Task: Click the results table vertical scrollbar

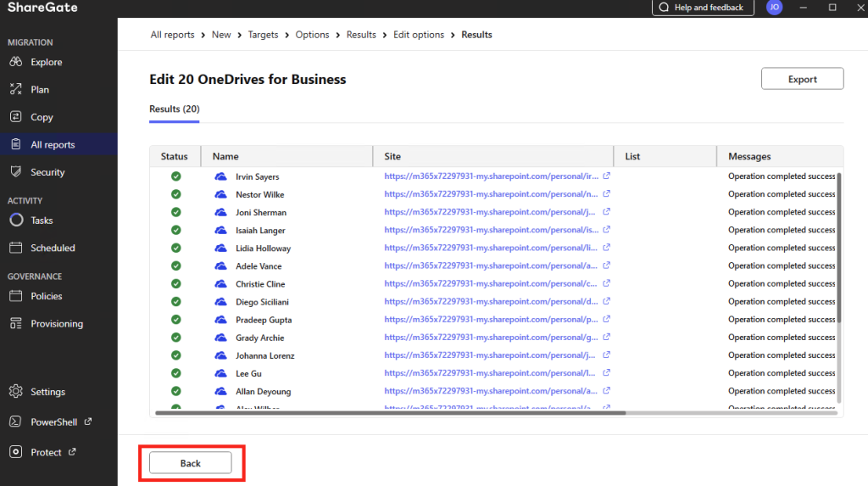Action: tap(839, 248)
